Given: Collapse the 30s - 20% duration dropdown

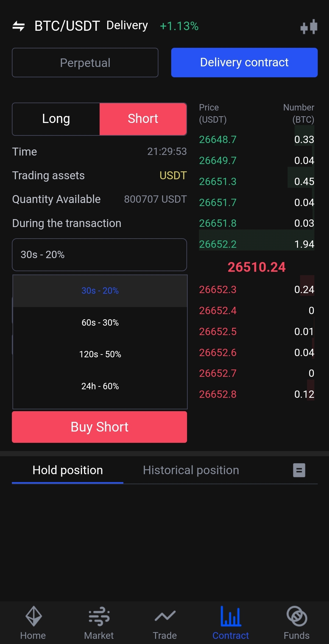Looking at the screenshot, I should [x=99, y=255].
